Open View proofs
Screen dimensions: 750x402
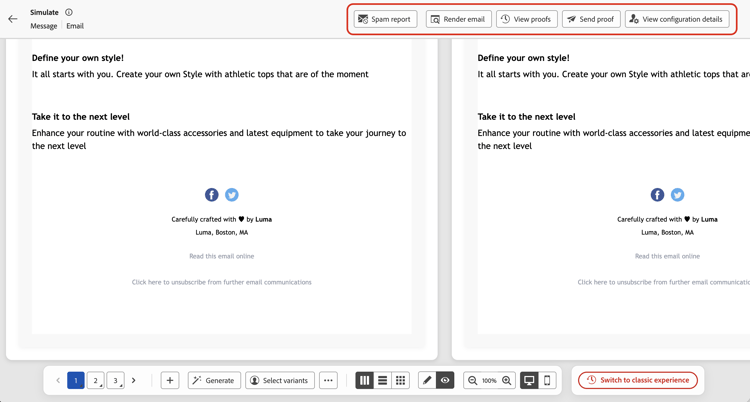[527, 19]
